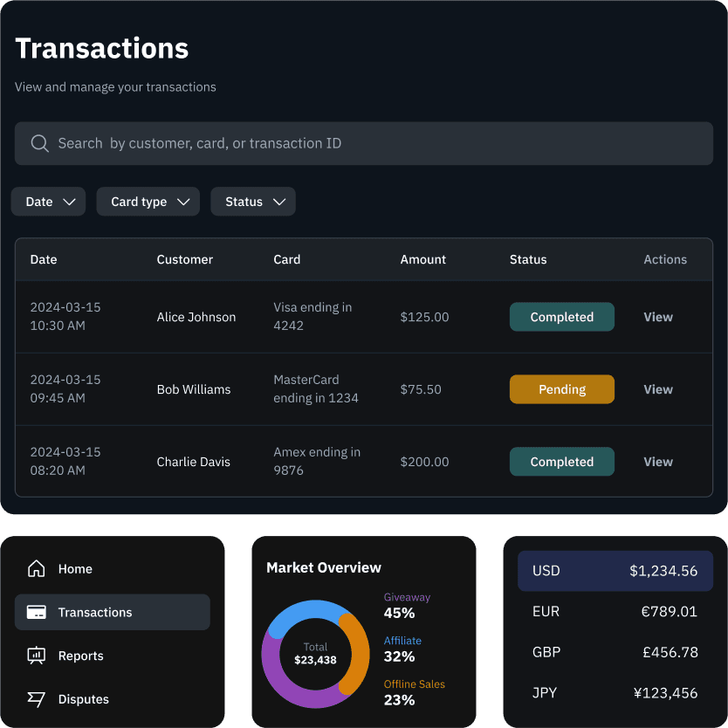This screenshot has width=728, height=728.
Task: Click the magnifying glass search icon
Action: pyautogui.click(x=39, y=143)
